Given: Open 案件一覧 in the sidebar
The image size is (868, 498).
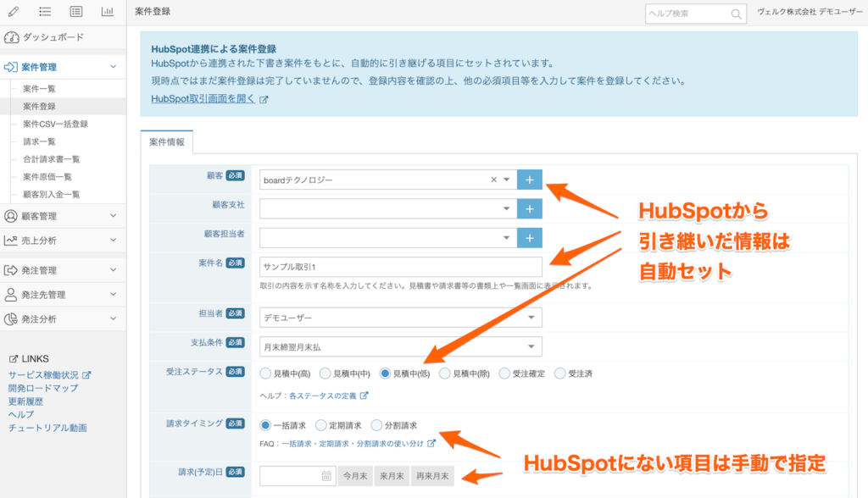Looking at the screenshot, I should click(39, 89).
